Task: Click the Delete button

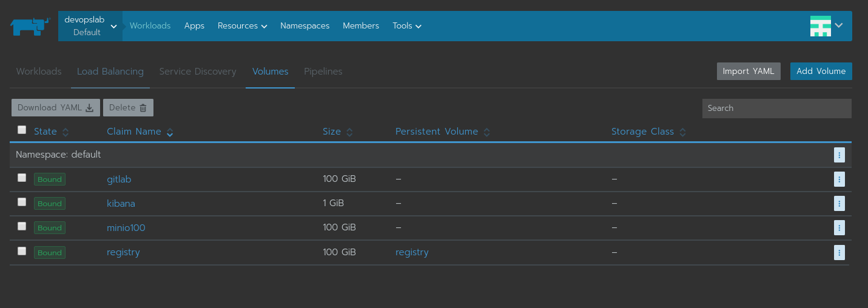Action: point(128,108)
